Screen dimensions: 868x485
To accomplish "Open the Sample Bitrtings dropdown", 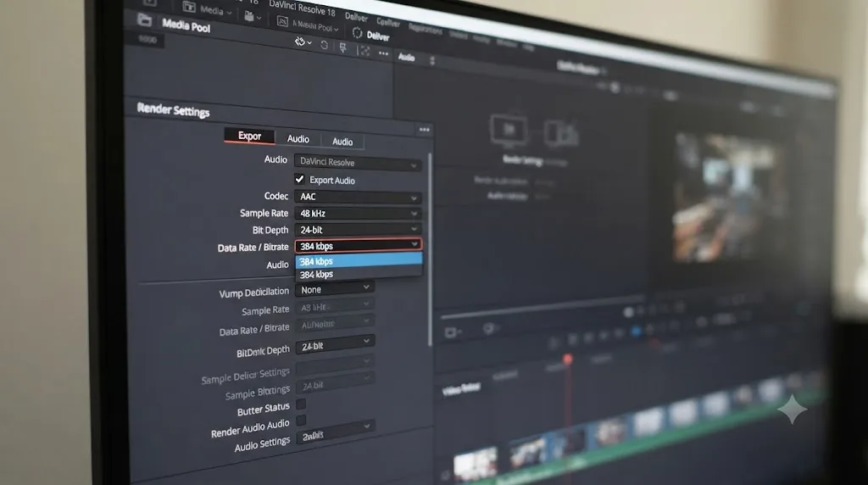I will tap(335, 383).
